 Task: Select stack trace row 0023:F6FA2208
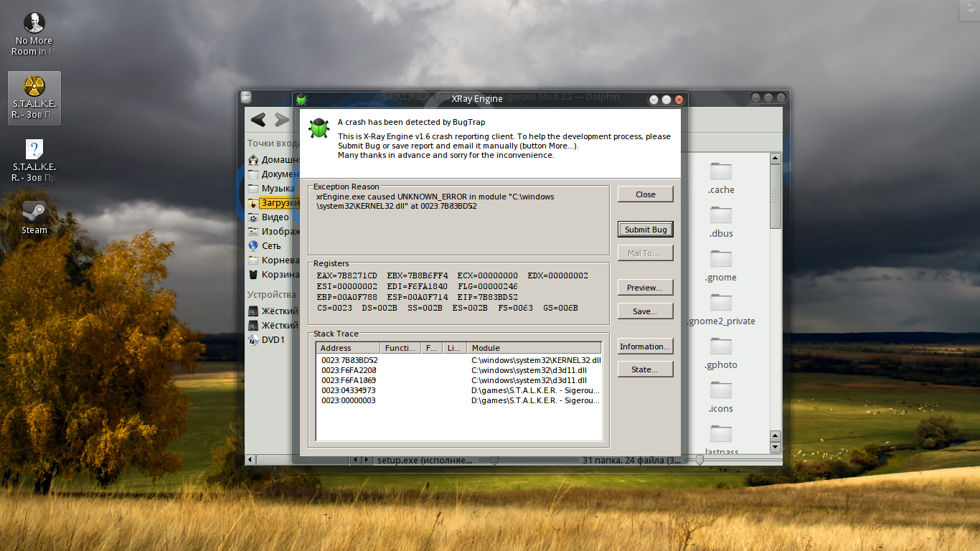[x=458, y=370]
